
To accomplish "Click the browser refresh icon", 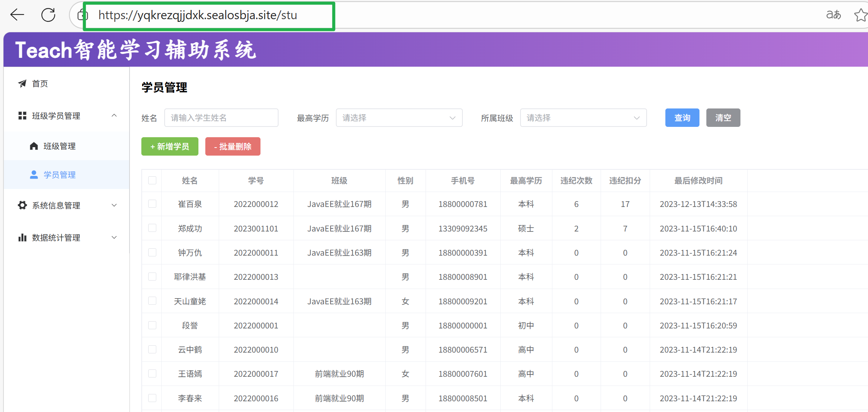I will point(48,15).
